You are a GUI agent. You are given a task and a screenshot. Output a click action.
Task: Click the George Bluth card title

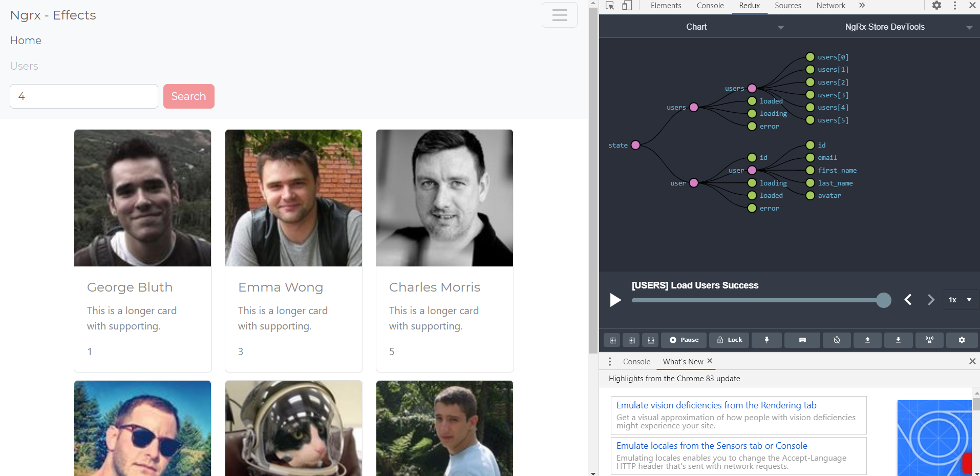coord(130,287)
